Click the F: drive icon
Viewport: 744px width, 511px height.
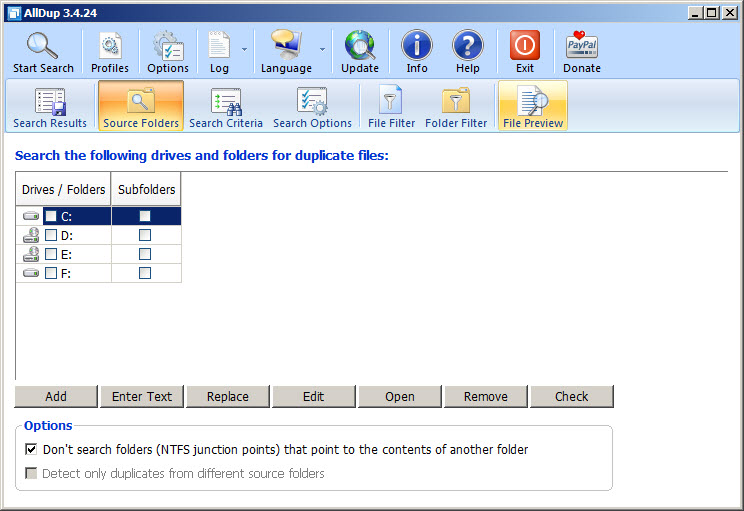(31, 273)
